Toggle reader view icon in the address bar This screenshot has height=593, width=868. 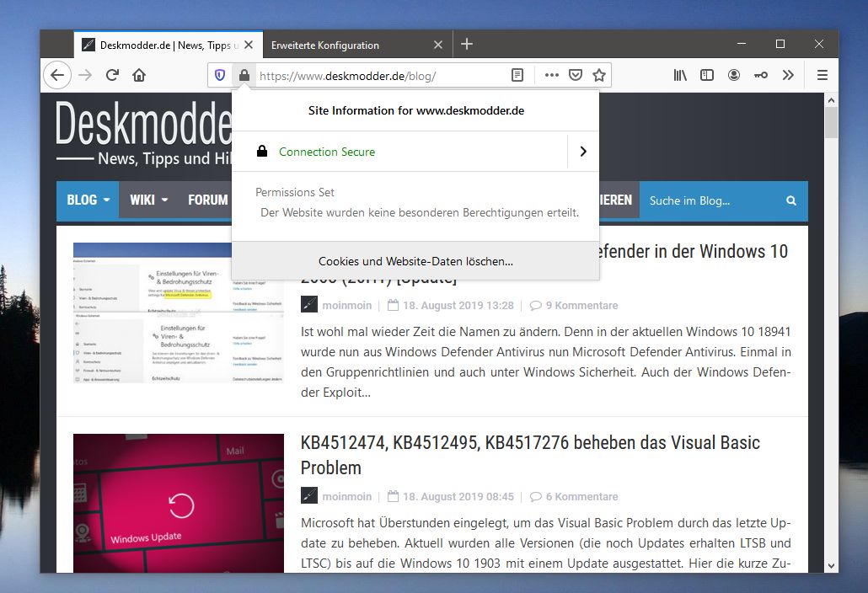(x=517, y=75)
